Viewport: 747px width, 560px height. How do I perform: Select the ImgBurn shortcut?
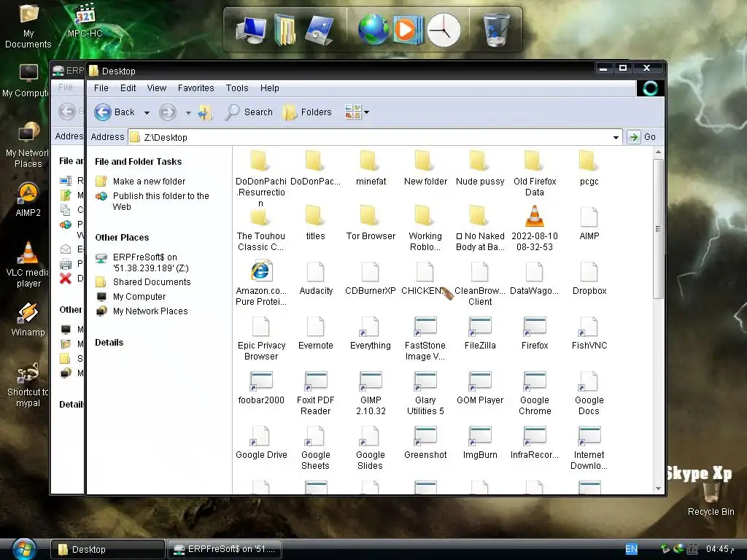pyautogui.click(x=480, y=441)
